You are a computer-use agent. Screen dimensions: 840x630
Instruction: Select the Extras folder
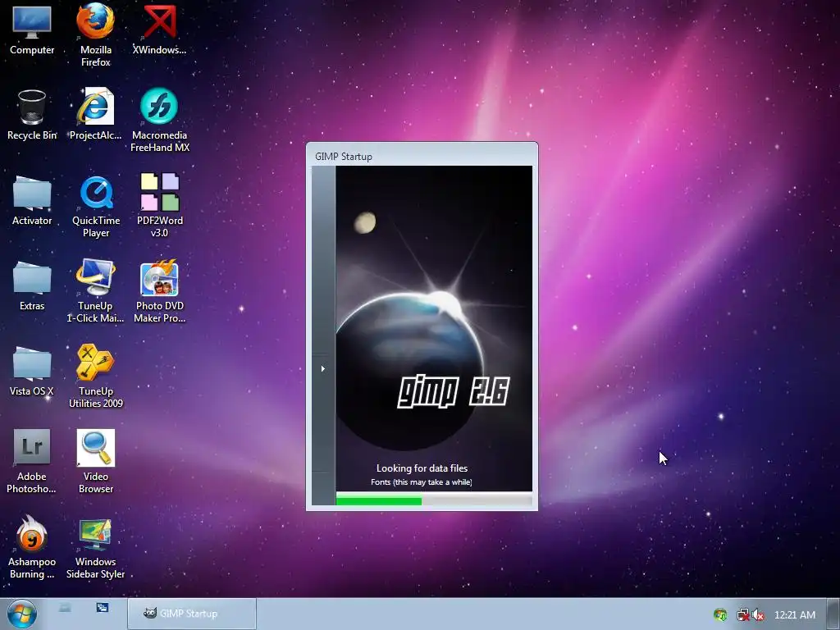[32, 285]
